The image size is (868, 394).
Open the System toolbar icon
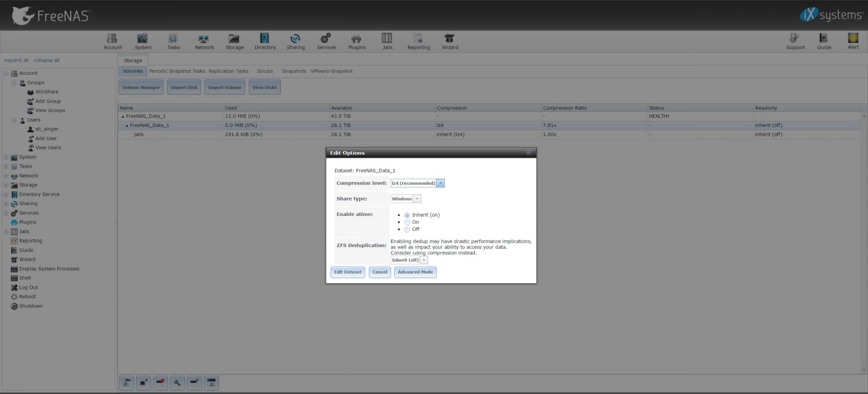tap(143, 42)
